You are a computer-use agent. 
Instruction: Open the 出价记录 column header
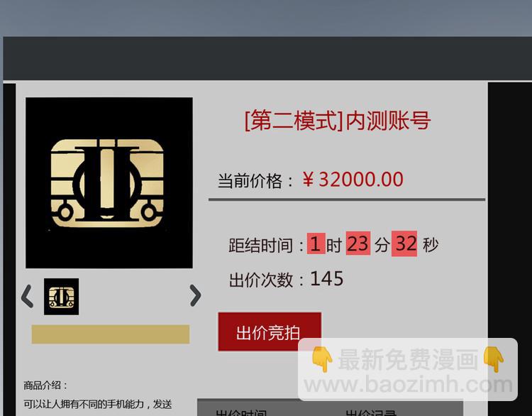[371, 412]
